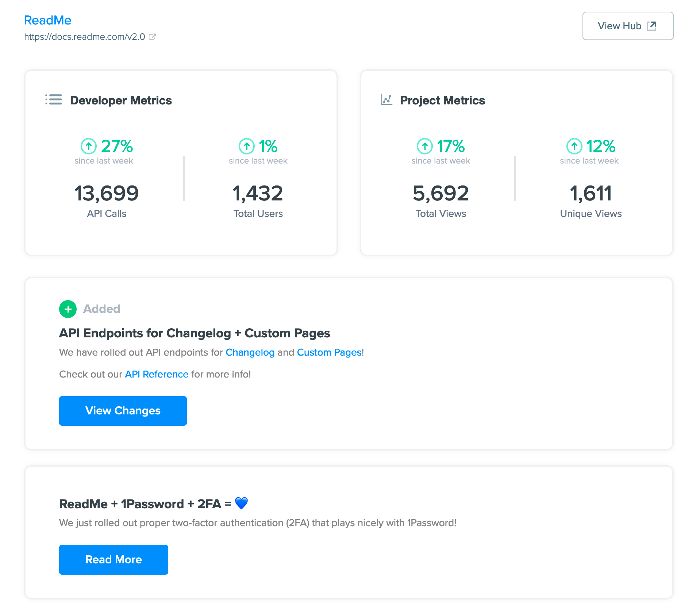This screenshot has height=609, width=700.
Task: Click the up-arrow icon beside 27%
Action: click(89, 146)
